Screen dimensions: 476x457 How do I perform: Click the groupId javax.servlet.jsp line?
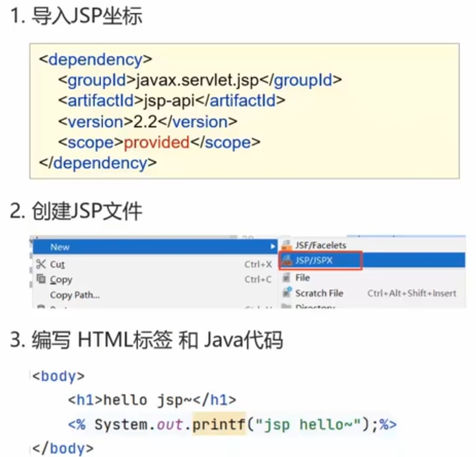[200, 80]
